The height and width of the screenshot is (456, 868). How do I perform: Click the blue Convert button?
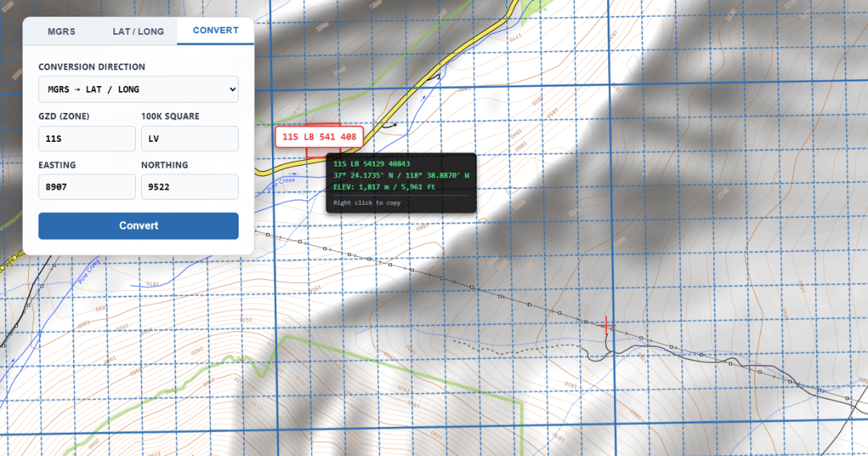tap(138, 225)
